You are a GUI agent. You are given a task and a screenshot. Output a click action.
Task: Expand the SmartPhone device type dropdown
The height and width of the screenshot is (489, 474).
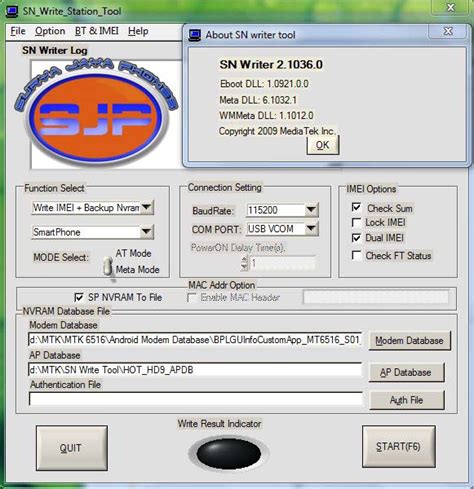point(146,232)
